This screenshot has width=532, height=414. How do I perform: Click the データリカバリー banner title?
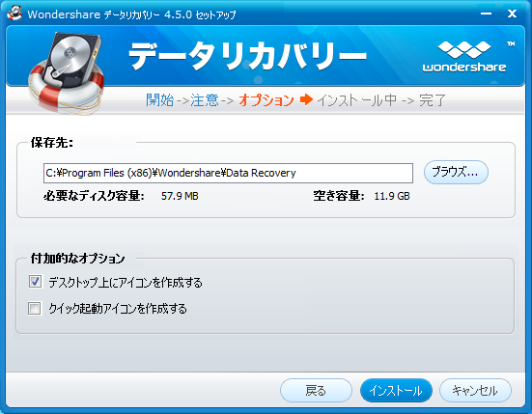[x=248, y=56]
